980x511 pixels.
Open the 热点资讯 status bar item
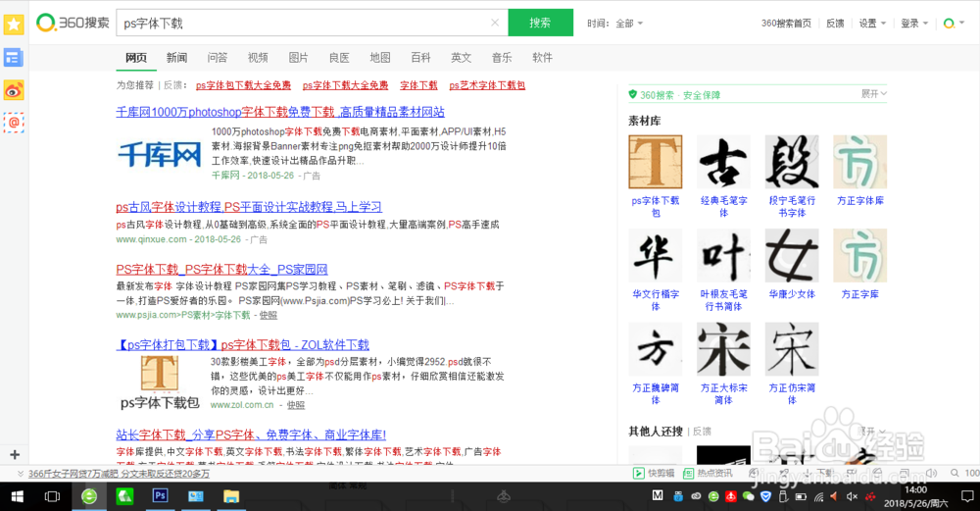(x=708, y=474)
